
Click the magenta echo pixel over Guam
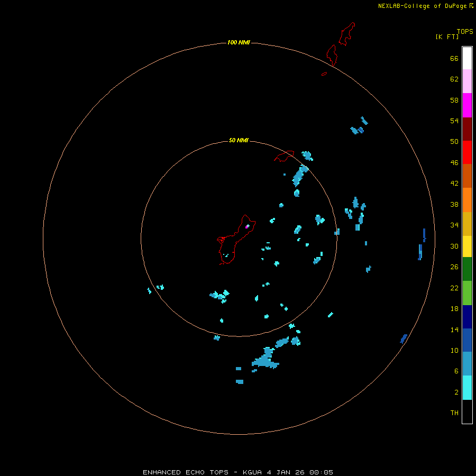click(246, 227)
